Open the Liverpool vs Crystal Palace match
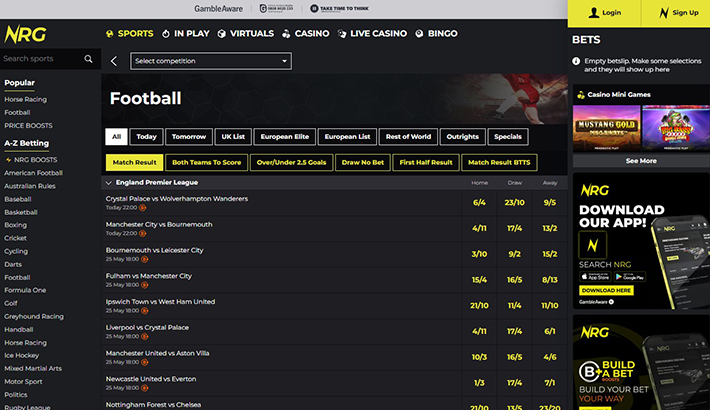 click(147, 328)
